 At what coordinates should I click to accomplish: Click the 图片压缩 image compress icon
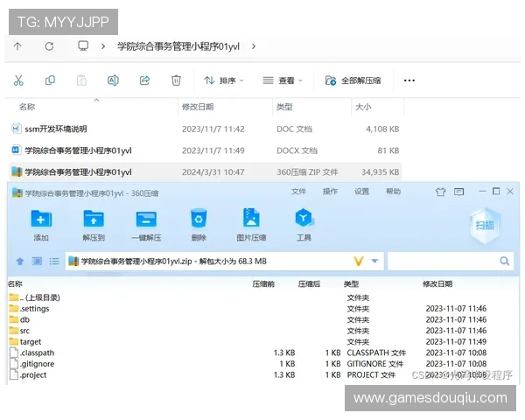[251, 224]
